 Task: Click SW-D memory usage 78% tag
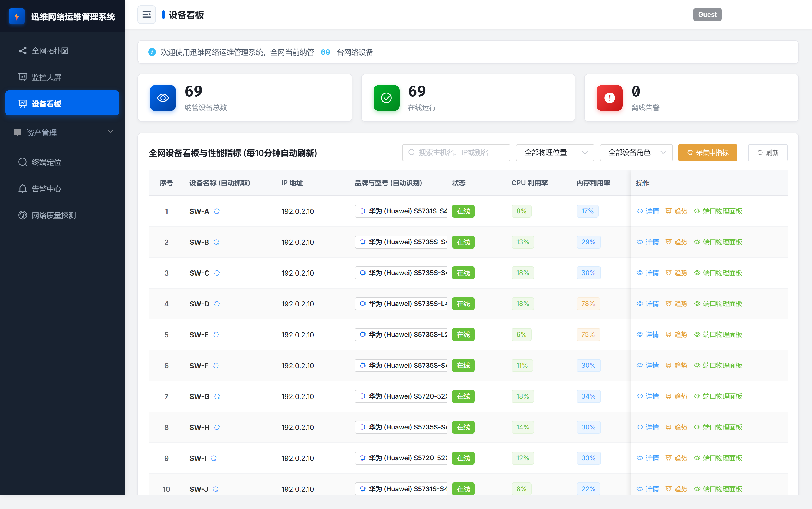588,304
